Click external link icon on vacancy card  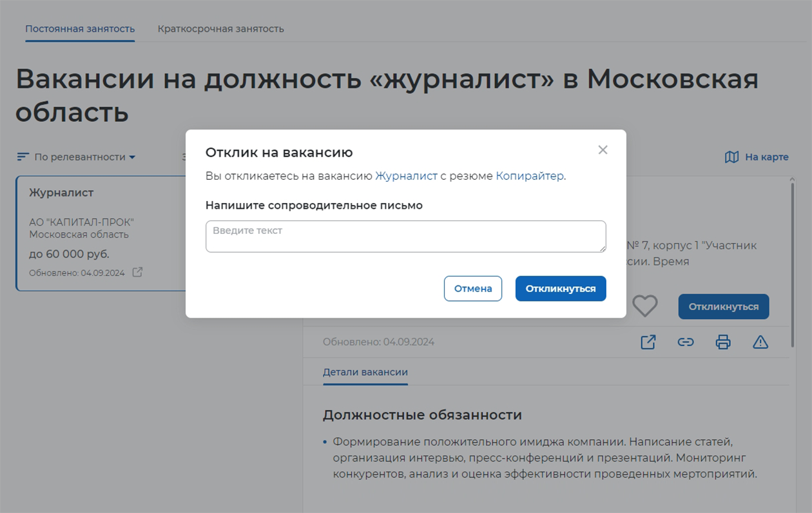137,273
